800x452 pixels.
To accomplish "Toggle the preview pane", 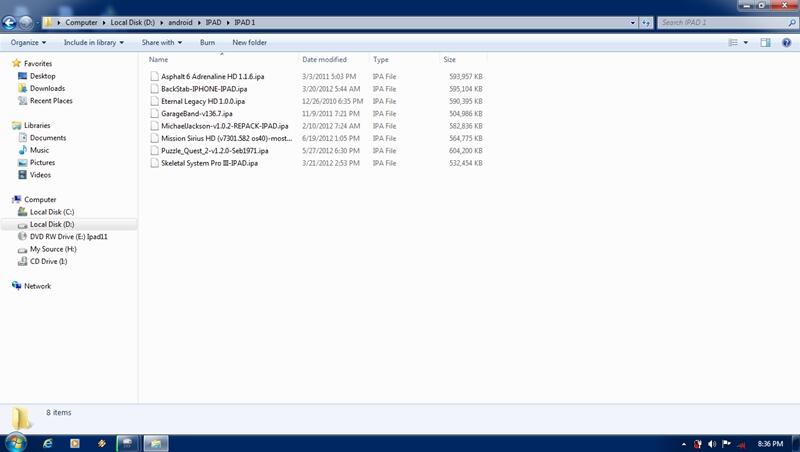I will coord(765,42).
